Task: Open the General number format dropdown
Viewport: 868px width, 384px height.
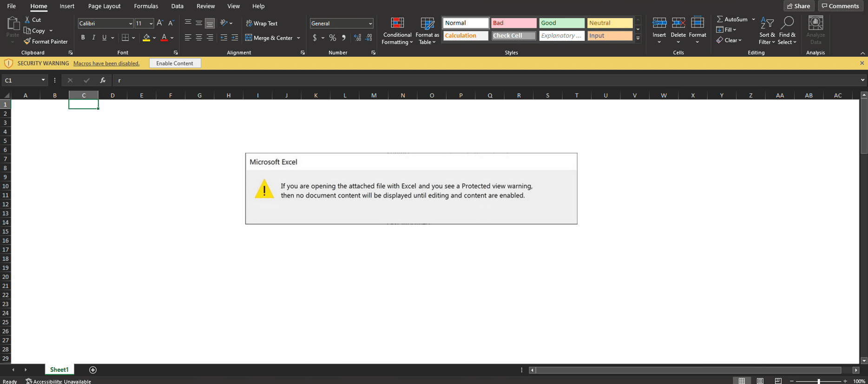Action: [370, 23]
